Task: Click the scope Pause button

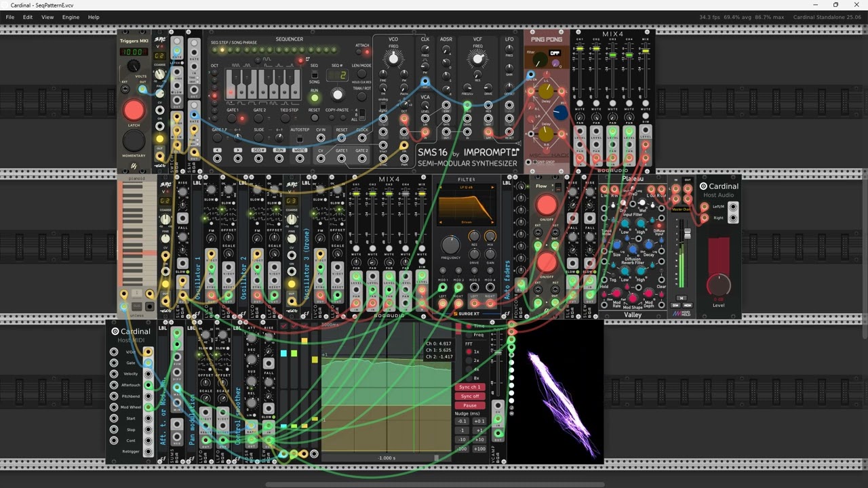Action: pos(469,405)
